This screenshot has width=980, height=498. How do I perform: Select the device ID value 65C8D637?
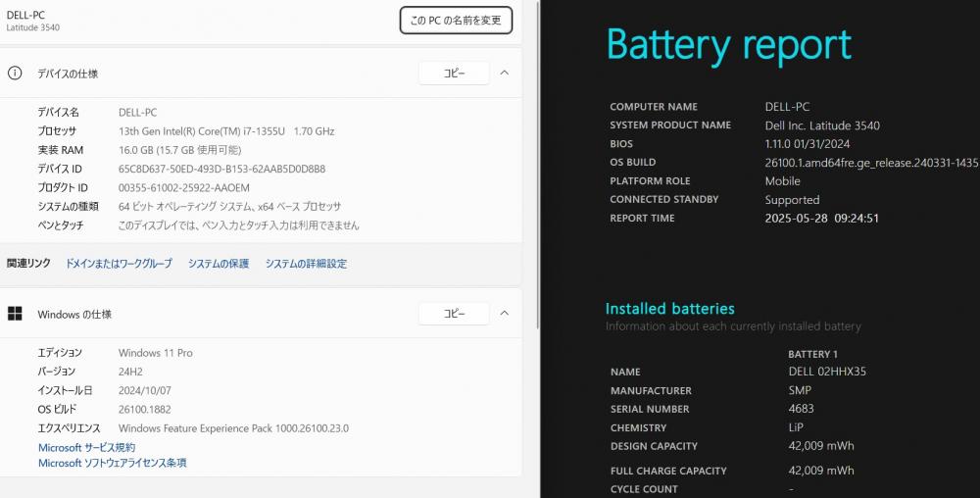[x=221, y=169]
